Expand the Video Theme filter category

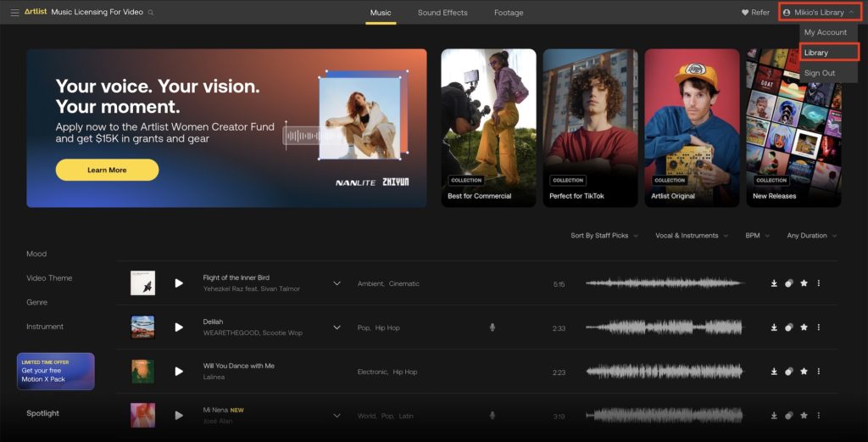(x=49, y=278)
